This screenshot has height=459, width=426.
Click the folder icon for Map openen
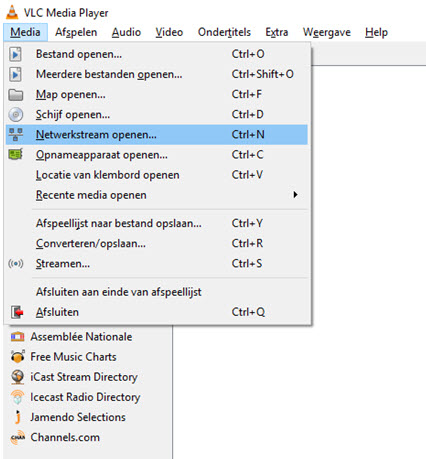[15, 95]
